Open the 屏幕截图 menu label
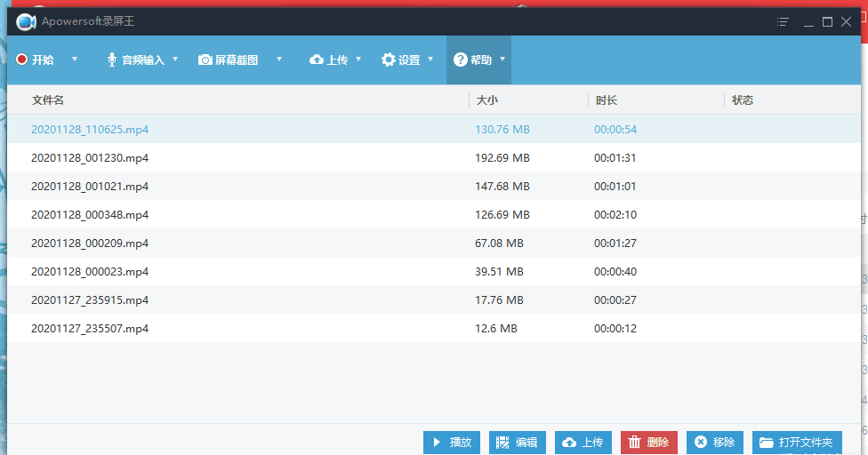The width and height of the screenshot is (868, 455). pyautogui.click(x=237, y=60)
